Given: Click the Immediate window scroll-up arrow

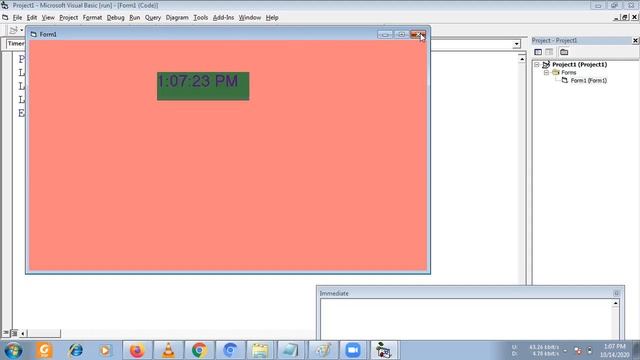Looking at the screenshot, I should pyautogui.click(x=616, y=303).
